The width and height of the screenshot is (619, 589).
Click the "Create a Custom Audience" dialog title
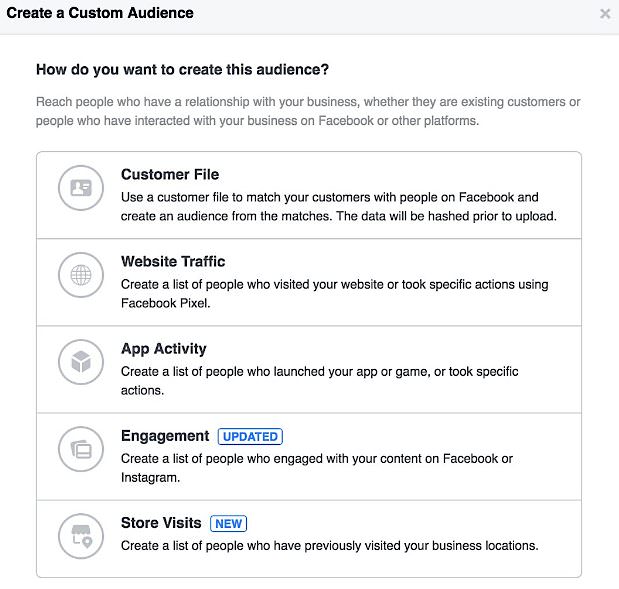click(100, 14)
